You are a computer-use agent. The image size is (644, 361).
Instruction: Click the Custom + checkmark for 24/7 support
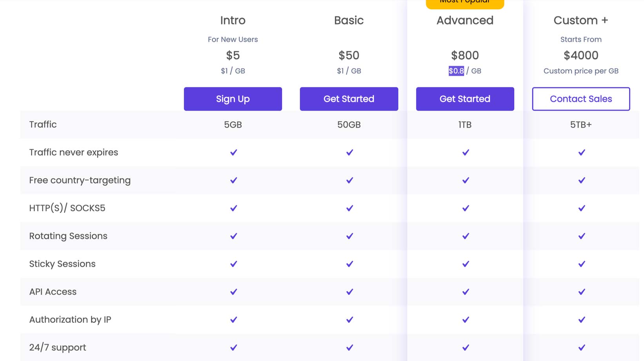[582, 347]
